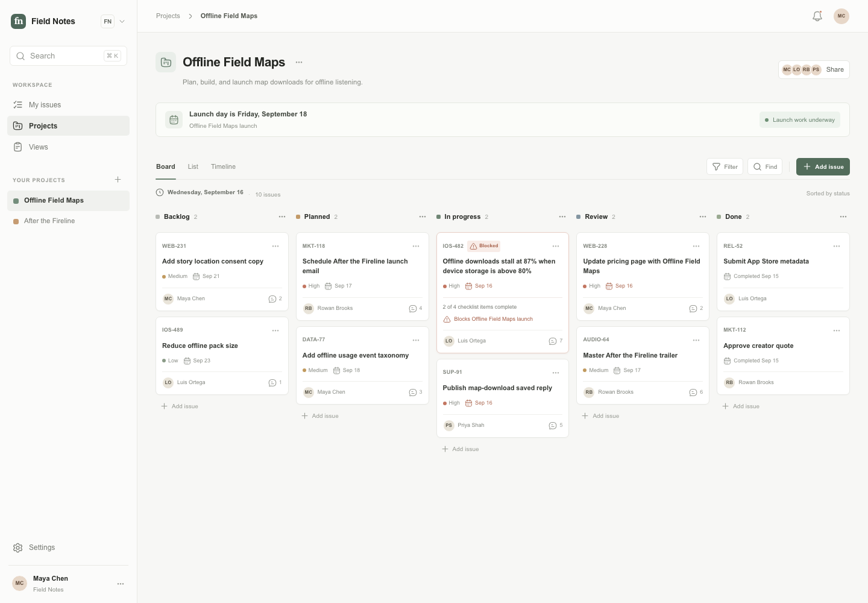Open the Planned column options menu
Screen dimensions: 868x603
pyautogui.click(x=423, y=216)
